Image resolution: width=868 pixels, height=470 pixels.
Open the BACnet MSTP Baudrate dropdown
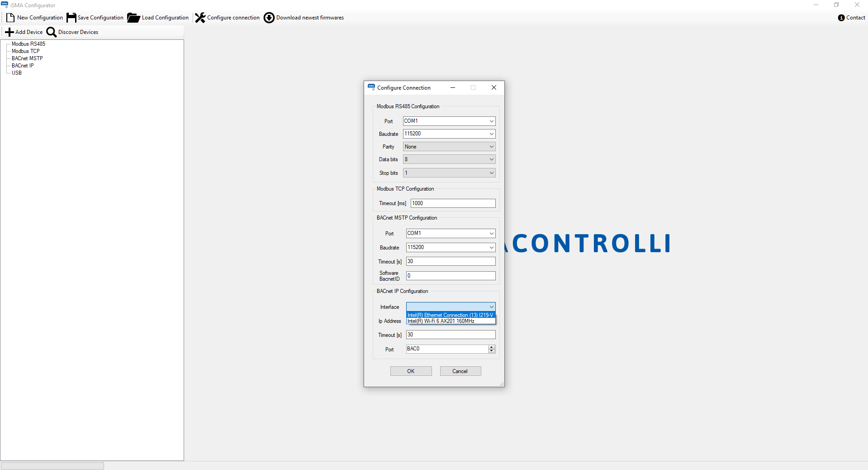tap(491, 248)
